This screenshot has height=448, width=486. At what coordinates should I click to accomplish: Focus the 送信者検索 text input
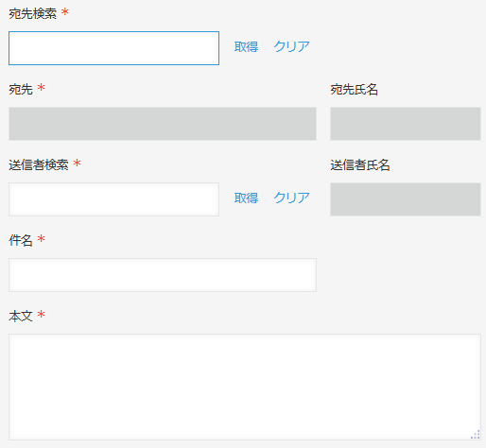tap(113, 199)
